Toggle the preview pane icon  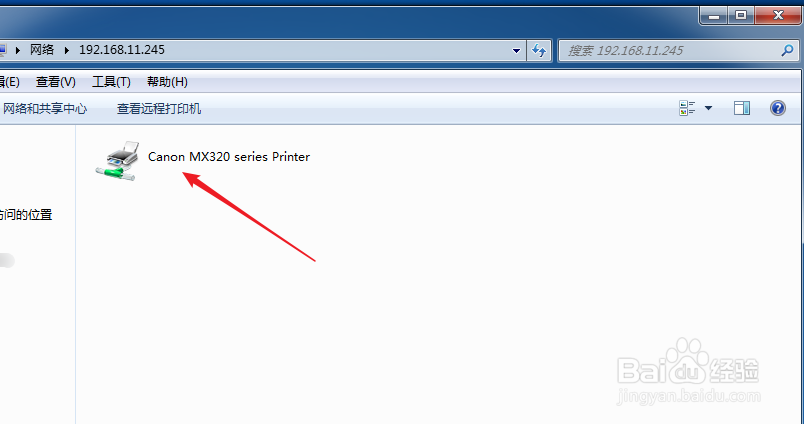pos(741,108)
